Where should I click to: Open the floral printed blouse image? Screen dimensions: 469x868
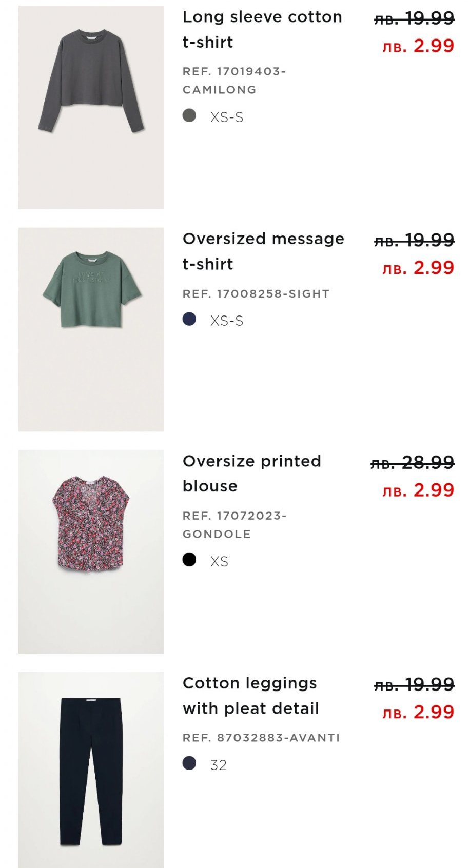point(91,551)
